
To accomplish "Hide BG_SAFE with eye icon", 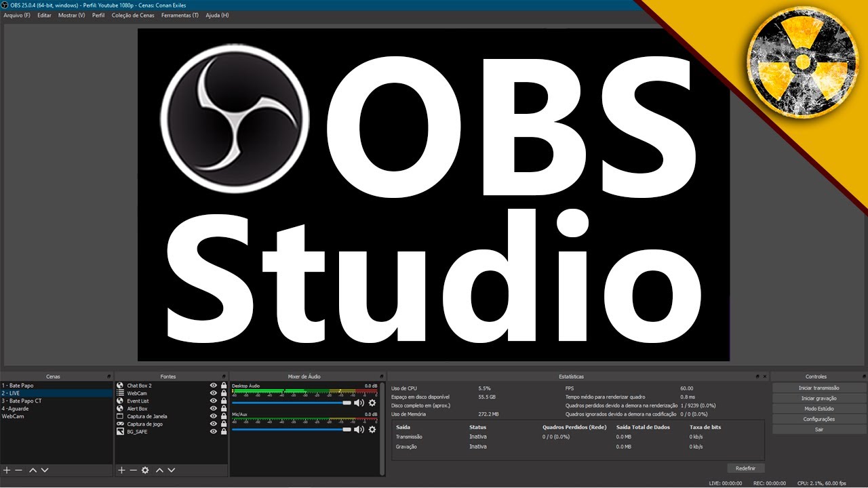I will point(214,432).
